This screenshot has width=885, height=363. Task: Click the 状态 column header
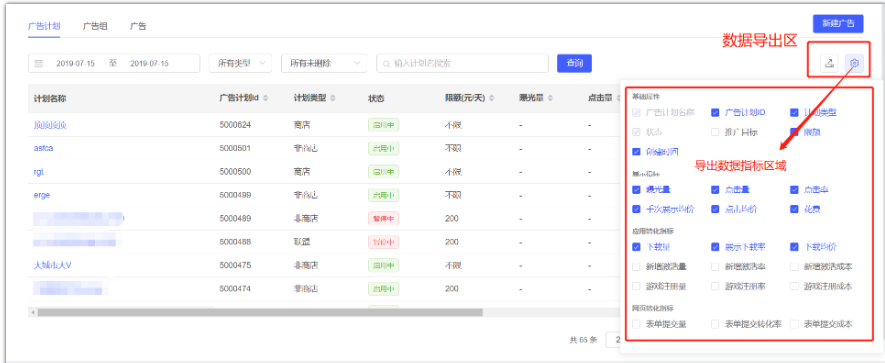coord(376,98)
